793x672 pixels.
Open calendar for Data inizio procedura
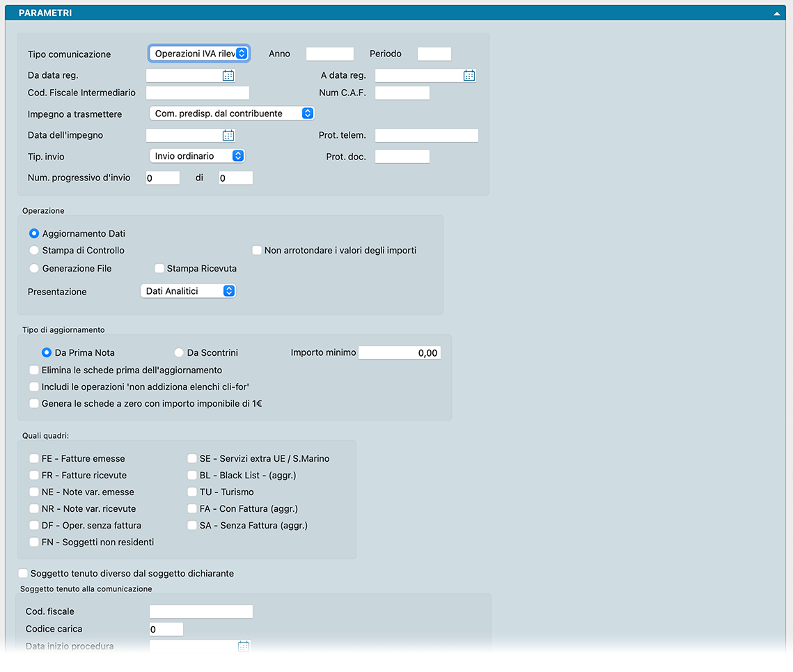(244, 646)
